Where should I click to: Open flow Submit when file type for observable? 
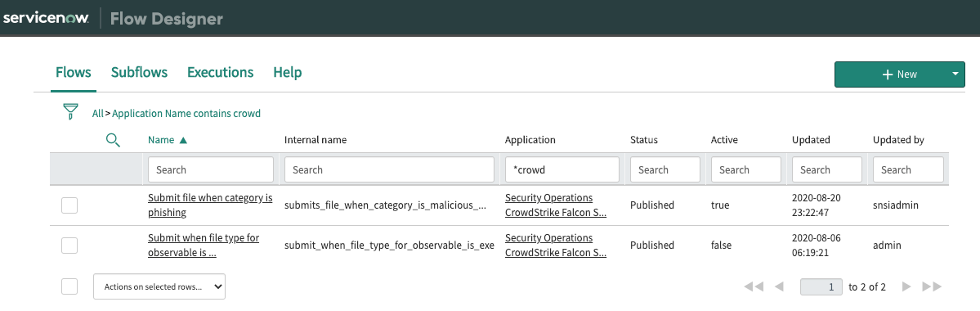[x=204, y=246]
